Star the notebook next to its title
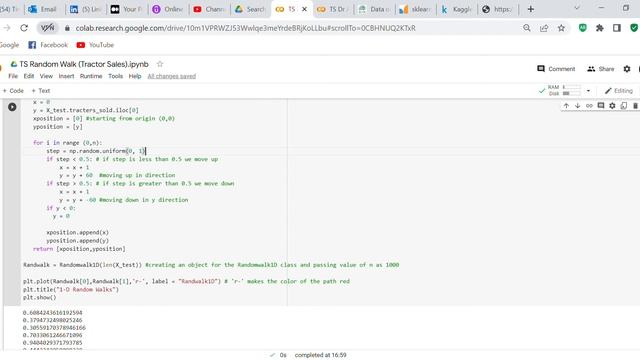The width and height of the screenshot is (640, 360). (160, 64)
